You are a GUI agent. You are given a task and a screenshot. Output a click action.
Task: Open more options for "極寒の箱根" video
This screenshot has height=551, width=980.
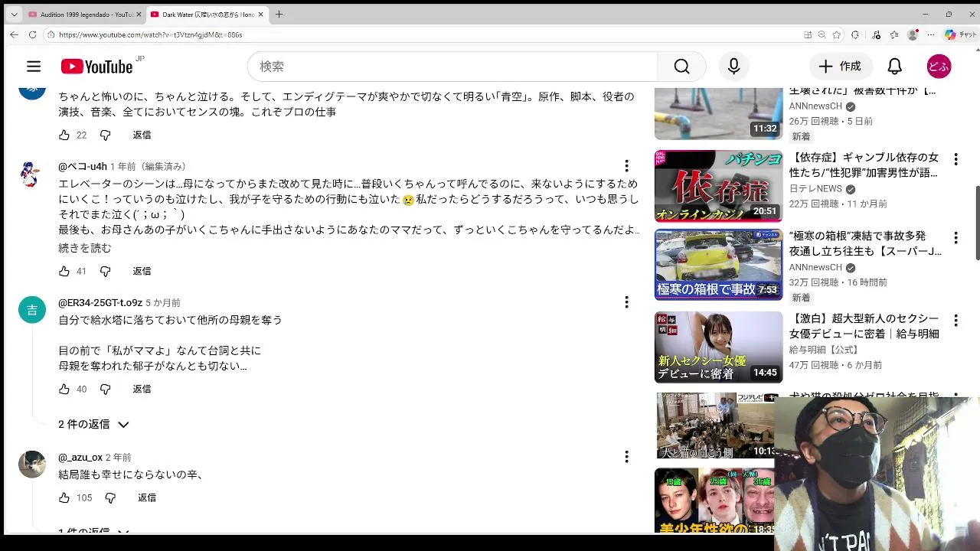point(955,238)
